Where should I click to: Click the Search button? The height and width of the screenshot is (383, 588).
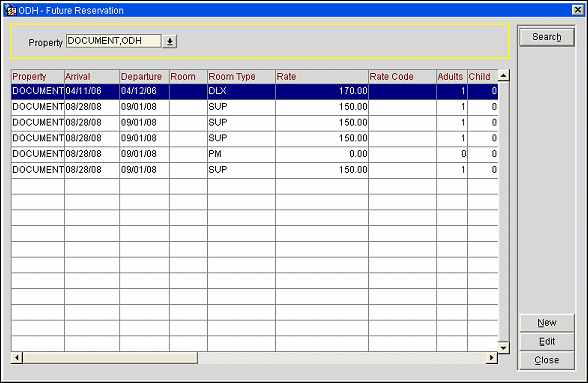click(547, 37)
